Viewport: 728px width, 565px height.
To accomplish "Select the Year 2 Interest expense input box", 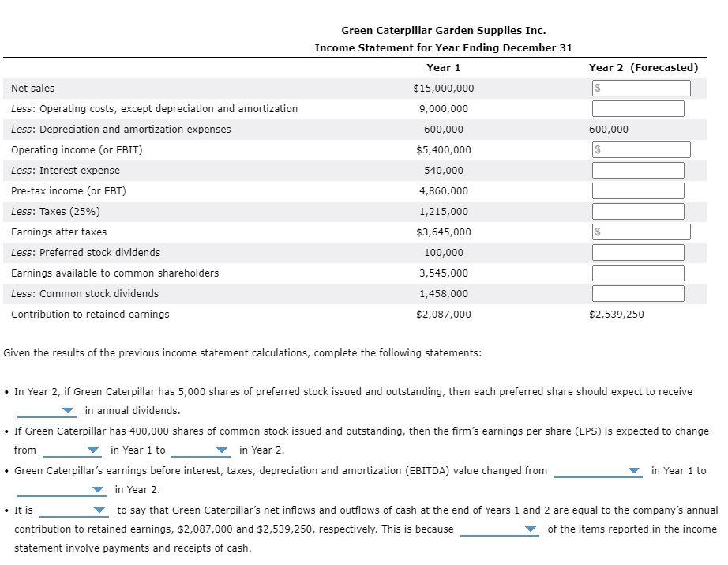I will point(637,169).
